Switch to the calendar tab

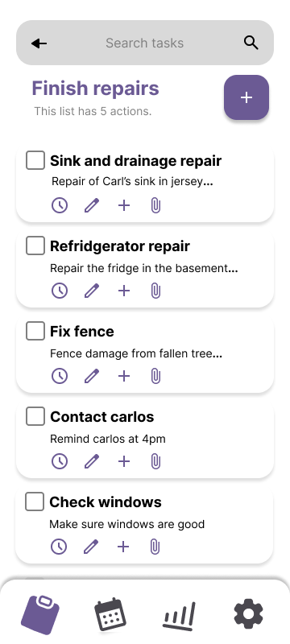click(x=110, y=614)
